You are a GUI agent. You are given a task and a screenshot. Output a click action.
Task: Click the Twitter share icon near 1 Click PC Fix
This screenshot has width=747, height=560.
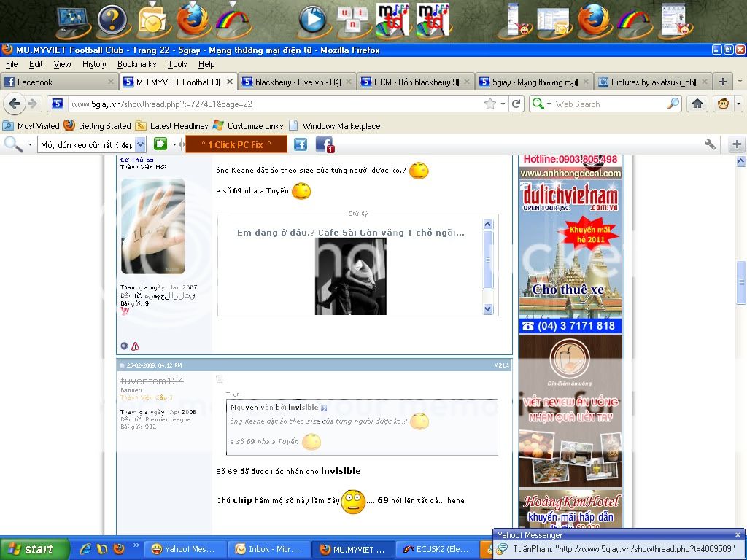[x=300, y=144]
